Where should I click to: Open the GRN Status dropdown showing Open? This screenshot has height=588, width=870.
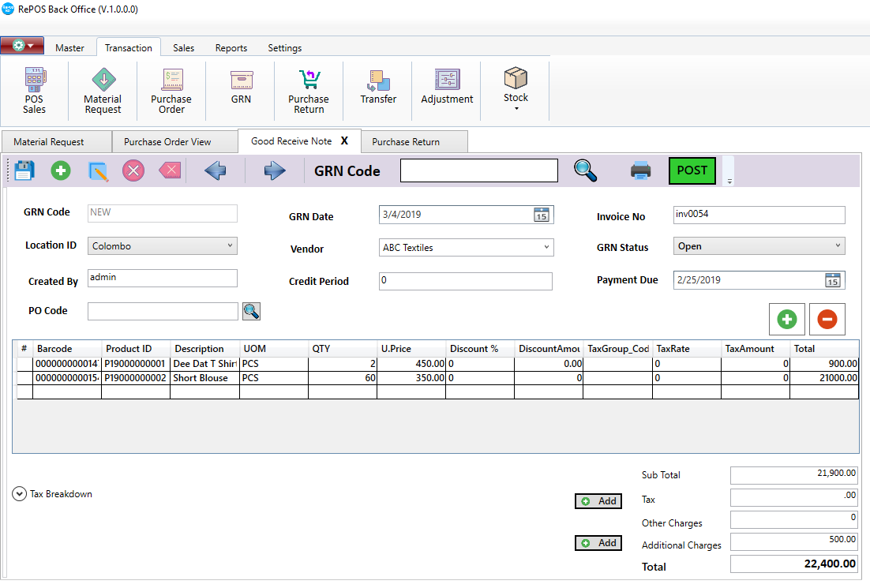point(759,245)
